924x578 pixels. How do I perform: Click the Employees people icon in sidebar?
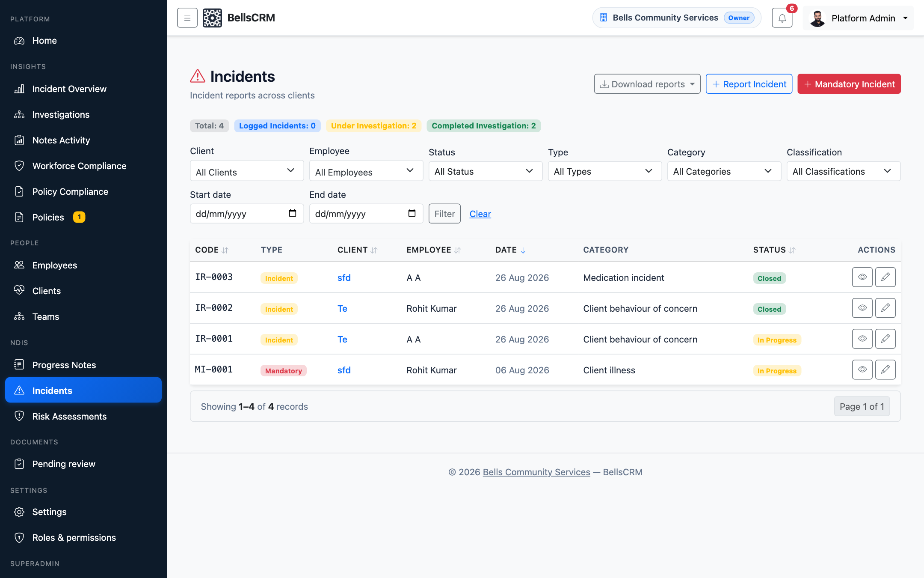[x=19, y=265]
